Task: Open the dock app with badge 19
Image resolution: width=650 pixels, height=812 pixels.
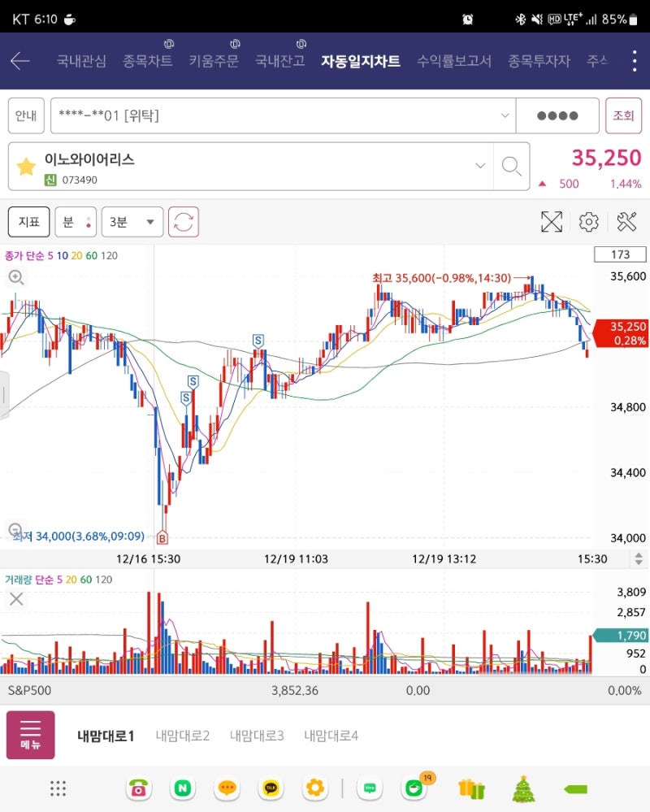Action: [414, 788]
